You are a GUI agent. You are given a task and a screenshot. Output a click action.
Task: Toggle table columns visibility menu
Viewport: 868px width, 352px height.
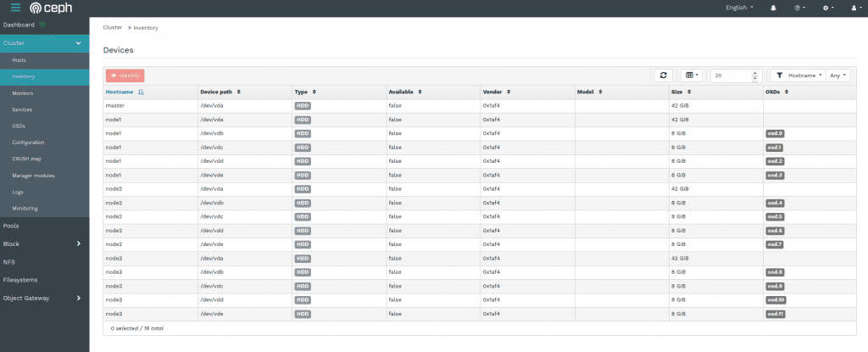click(x=692, y=75)
